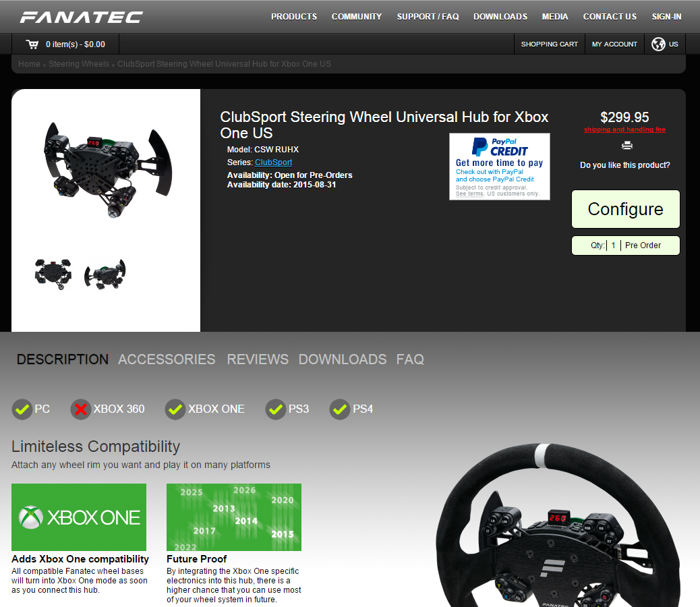Click shipping and handling fee link
Viewport: 700px width, 607px height.
click(624, 129)
